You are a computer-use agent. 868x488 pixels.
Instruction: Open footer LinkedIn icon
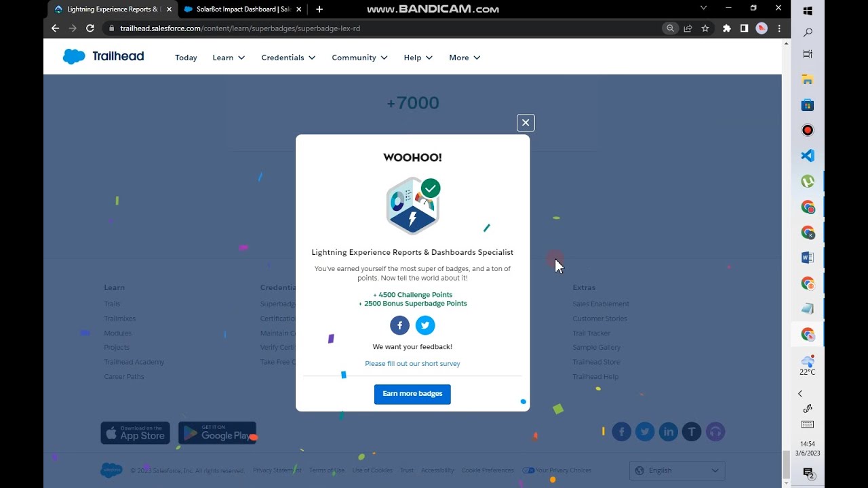[x=669, y=432]
